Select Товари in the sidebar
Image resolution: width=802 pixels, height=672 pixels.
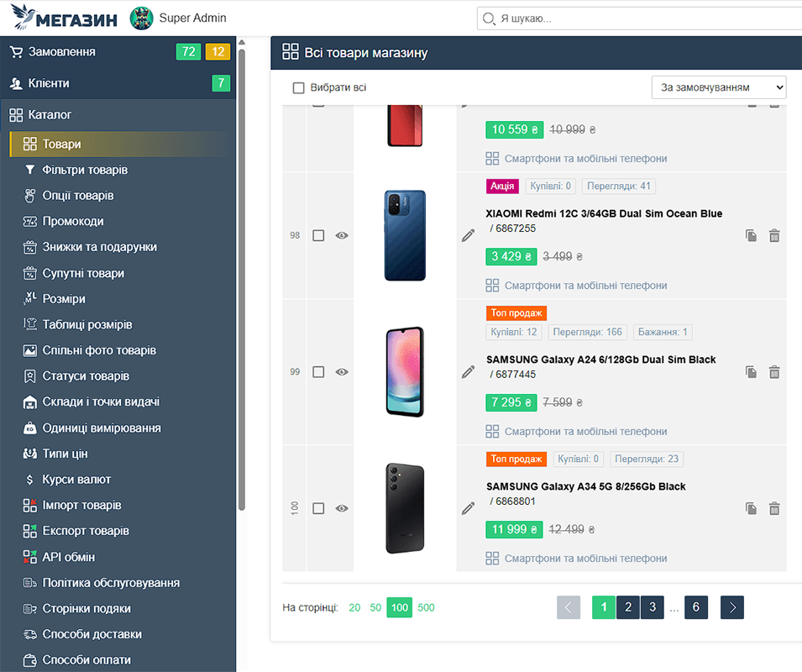[118, 144]
